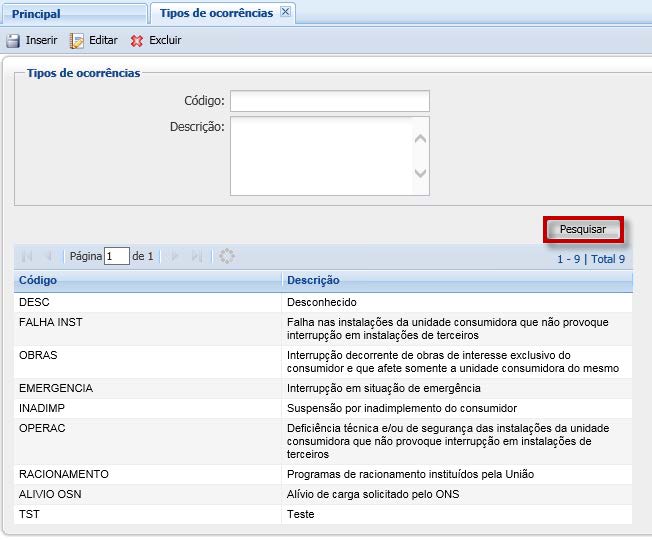Go to previous page arrow
The height and width of the screenshot is (540, 652).
[x=48, y=256]
